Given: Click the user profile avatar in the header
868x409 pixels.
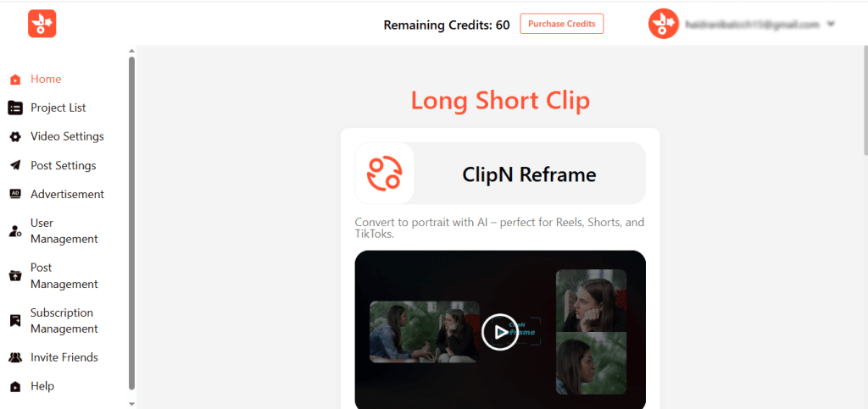Looking at the screenshot, I should click(x=664, y=24).
